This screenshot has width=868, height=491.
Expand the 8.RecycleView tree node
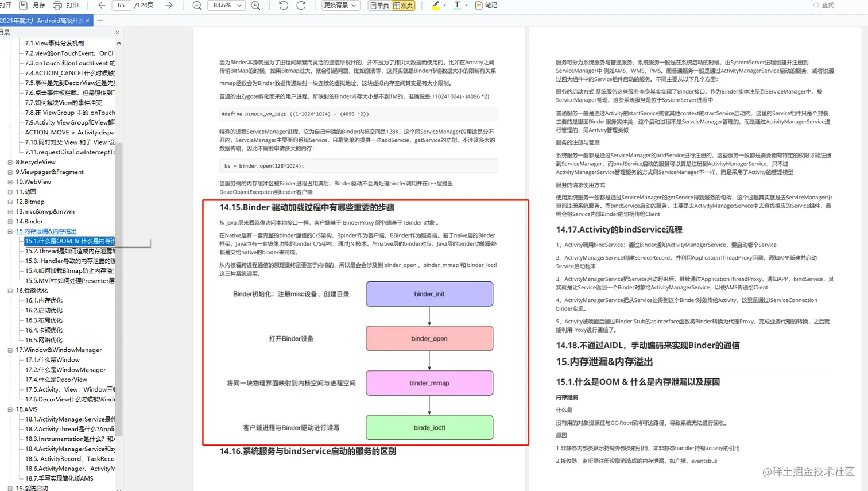pos(10,163)
